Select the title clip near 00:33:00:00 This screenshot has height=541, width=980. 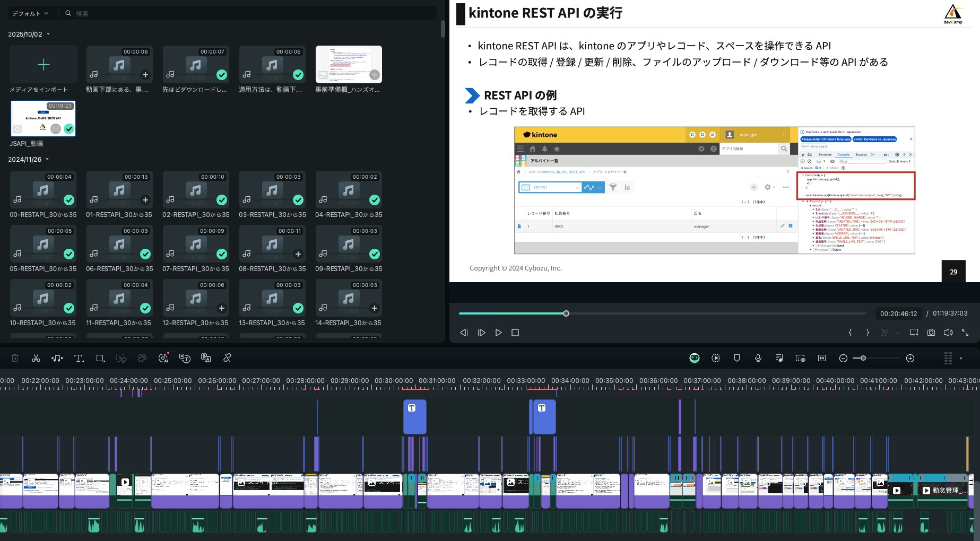point(543,417)
